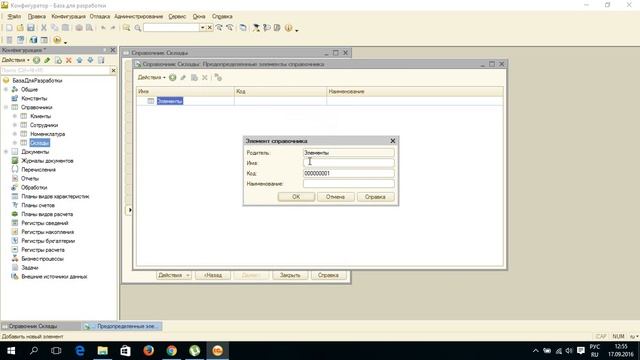Collapse the Справочники tree node

click(6, 107)
